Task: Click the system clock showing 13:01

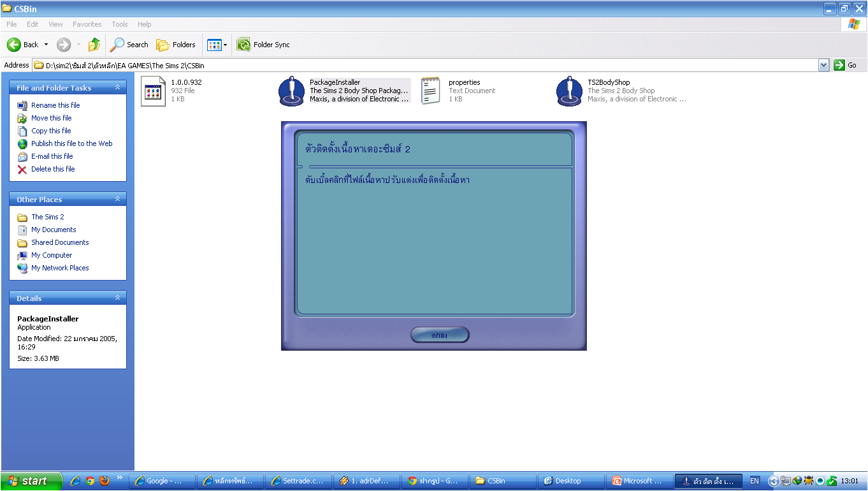Action: point(850,481)
